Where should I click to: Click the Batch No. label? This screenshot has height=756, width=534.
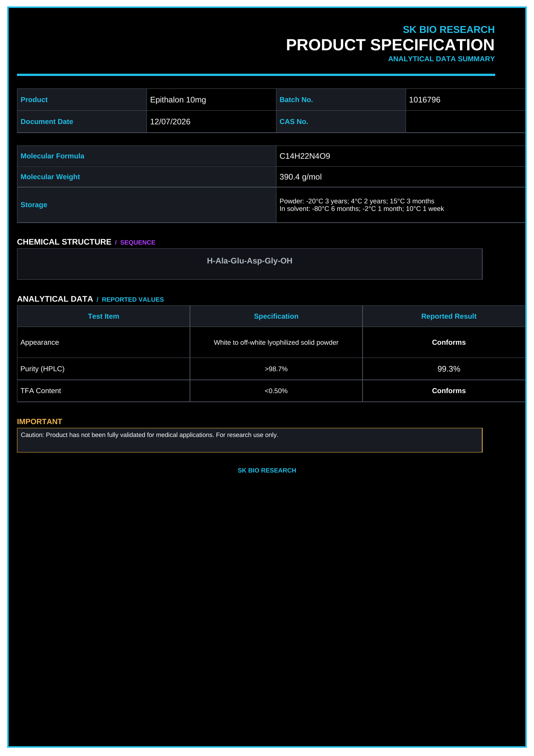click(x=296, y=100)
